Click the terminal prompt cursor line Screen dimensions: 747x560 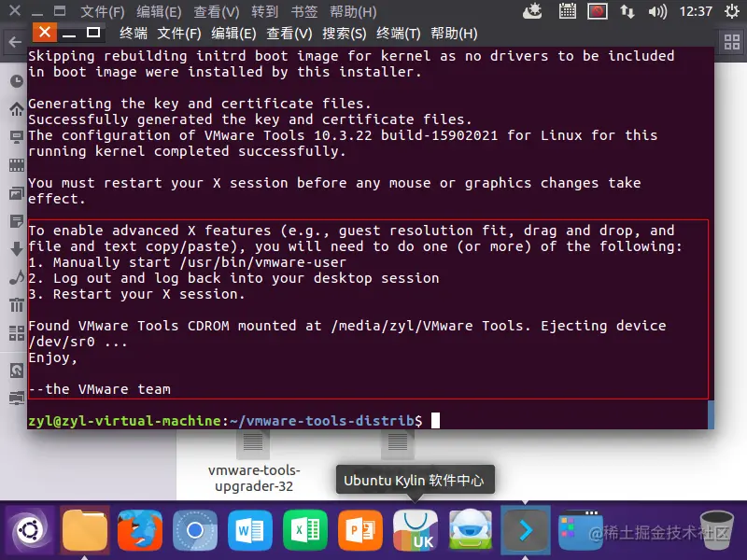click(x=233, y=421)
